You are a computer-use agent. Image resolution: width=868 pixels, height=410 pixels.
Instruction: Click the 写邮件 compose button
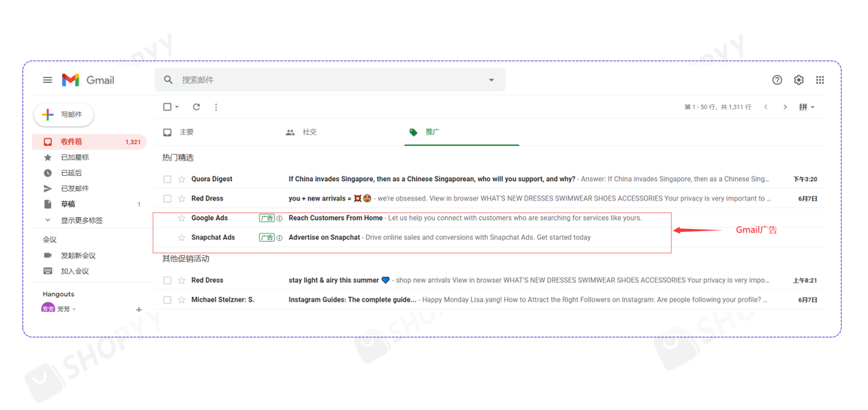[x=64, y=114]
